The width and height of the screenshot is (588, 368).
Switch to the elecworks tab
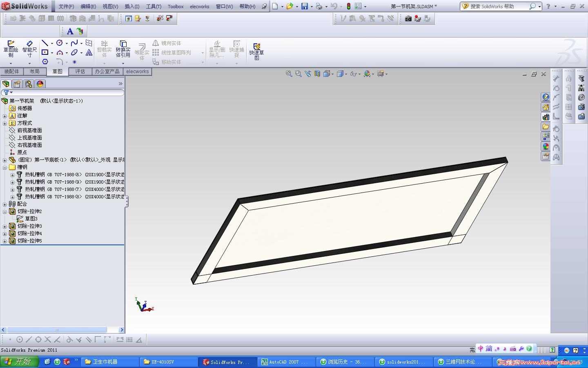point(138,72)
